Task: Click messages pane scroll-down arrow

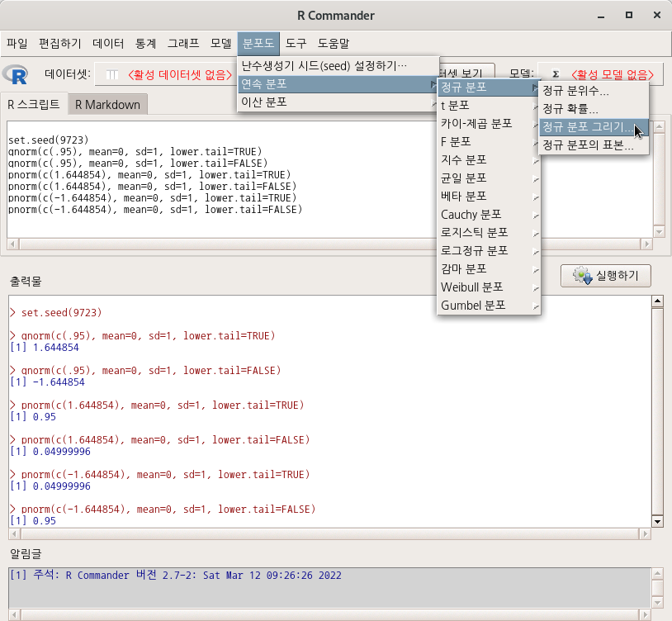Action: pos(657,603)
